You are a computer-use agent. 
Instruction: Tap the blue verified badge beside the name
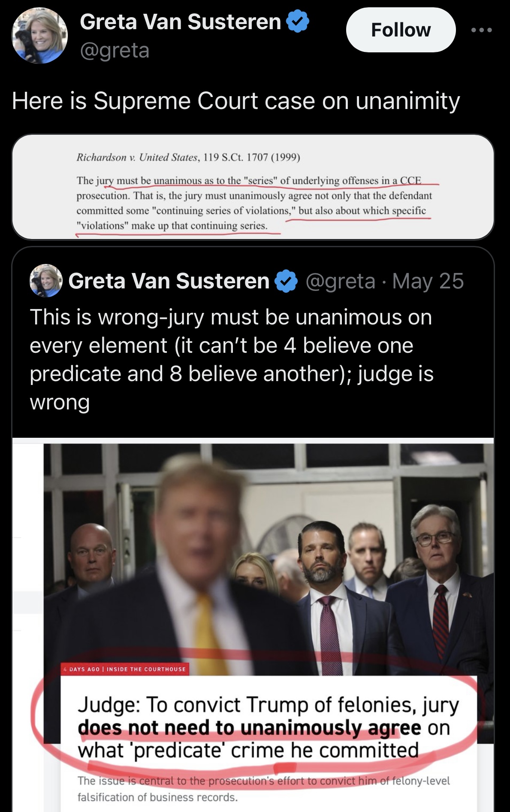[298, 22]
